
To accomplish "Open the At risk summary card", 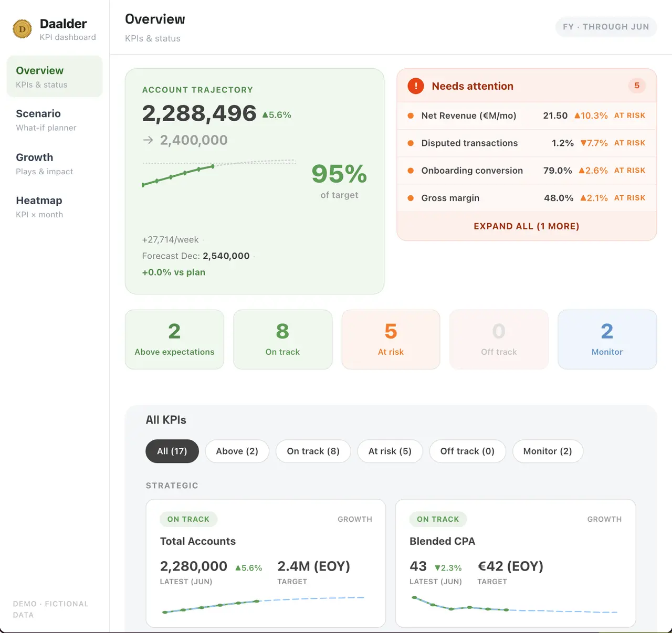I will (391, 340).
